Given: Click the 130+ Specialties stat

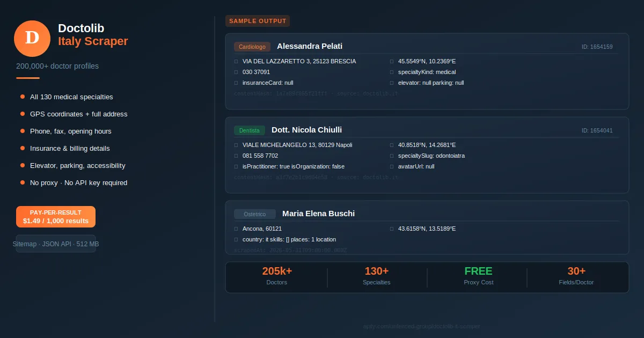Looking at the screenshot, I should pos(377,277).
